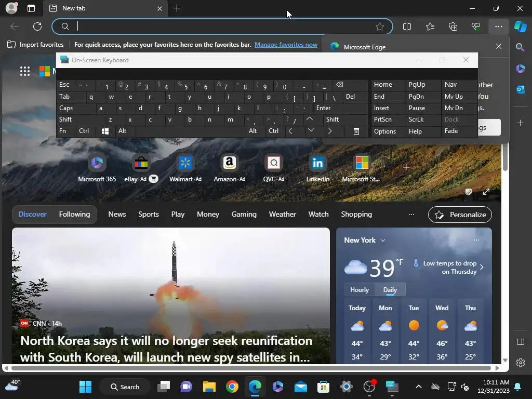This screenshot has width=532, height=399.
Task: Click Manage favorites now link
Action: pos(286,45)
